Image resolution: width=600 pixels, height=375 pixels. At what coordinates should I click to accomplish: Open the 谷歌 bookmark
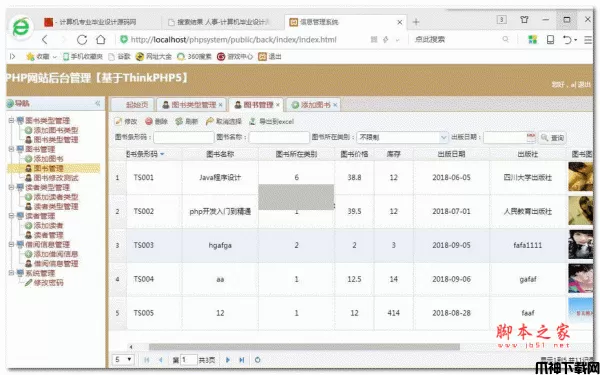click(x=119, y=57)
